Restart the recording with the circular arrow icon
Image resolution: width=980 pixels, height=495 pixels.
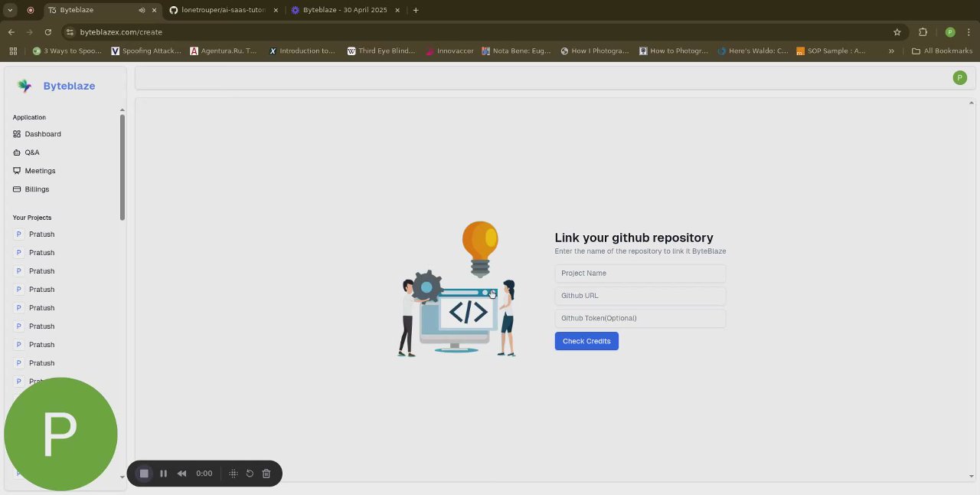click(250, 474)
